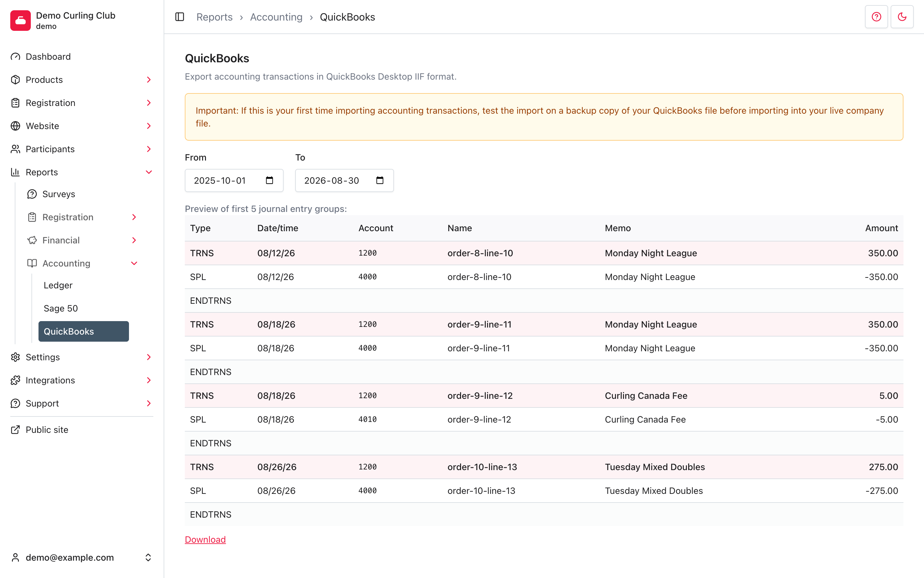Screen dimensions: 924x578
Task: Download the QuickBooks IIF file
Action: coord(205,539)
